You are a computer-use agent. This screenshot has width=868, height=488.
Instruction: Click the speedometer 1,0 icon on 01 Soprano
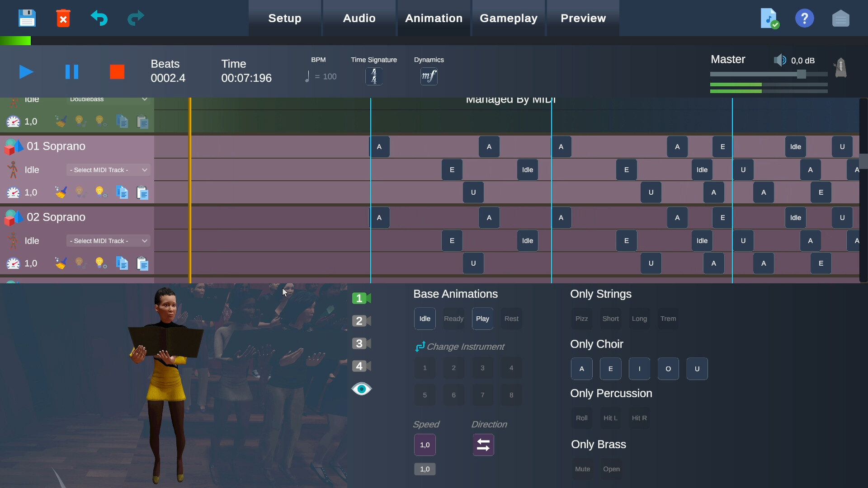tap(13, 192)
